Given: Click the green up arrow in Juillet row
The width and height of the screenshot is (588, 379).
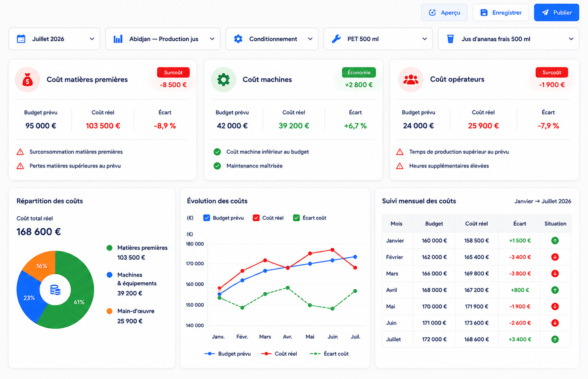Looking at the screenshot, I should 555,339.
